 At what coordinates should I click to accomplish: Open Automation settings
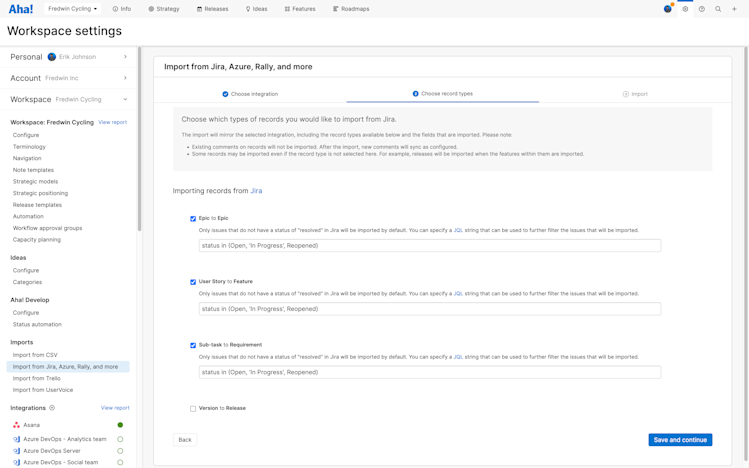(28, 216)
